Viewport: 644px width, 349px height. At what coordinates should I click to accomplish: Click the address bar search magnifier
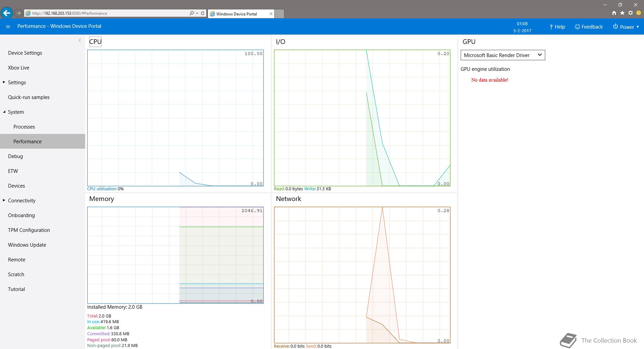[x=192, y=13]
